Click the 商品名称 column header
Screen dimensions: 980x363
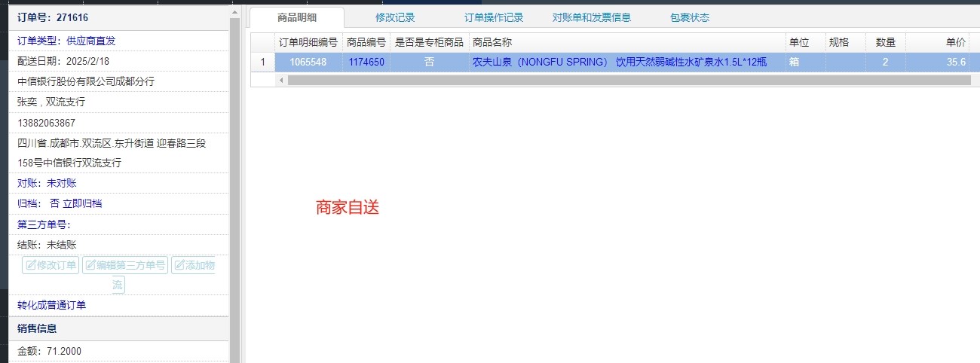click(x=626, y=43)
